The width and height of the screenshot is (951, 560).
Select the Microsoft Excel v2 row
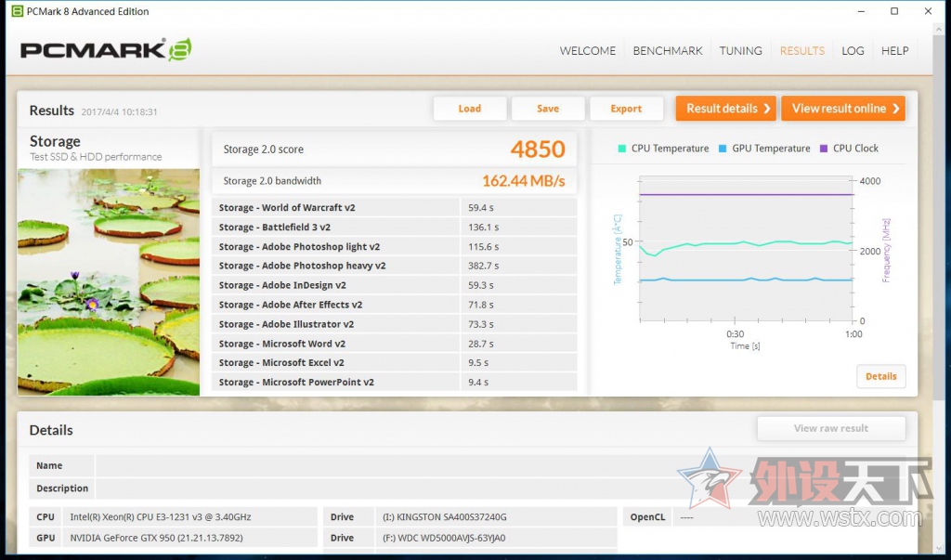tap(394, 363)
